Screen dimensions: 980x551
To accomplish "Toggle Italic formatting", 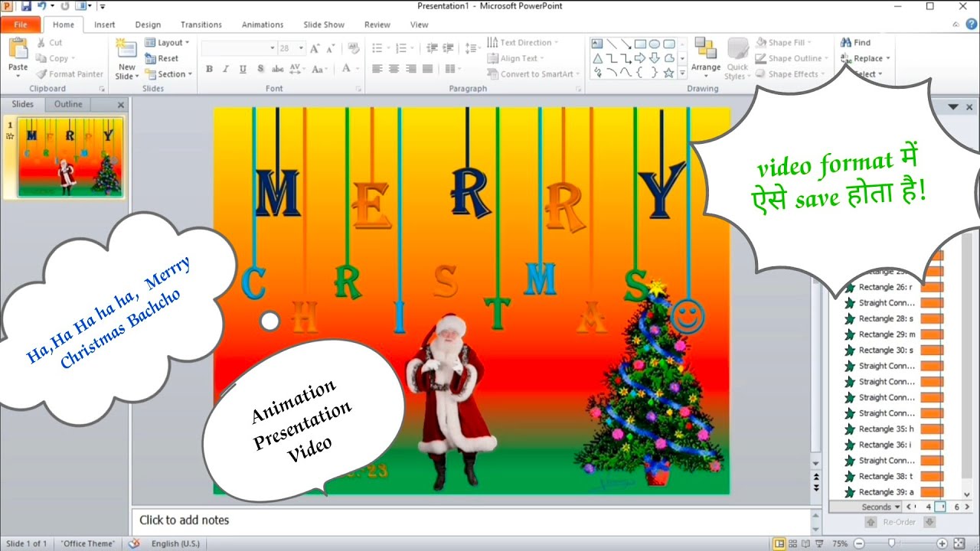I will tap(226, 69).
